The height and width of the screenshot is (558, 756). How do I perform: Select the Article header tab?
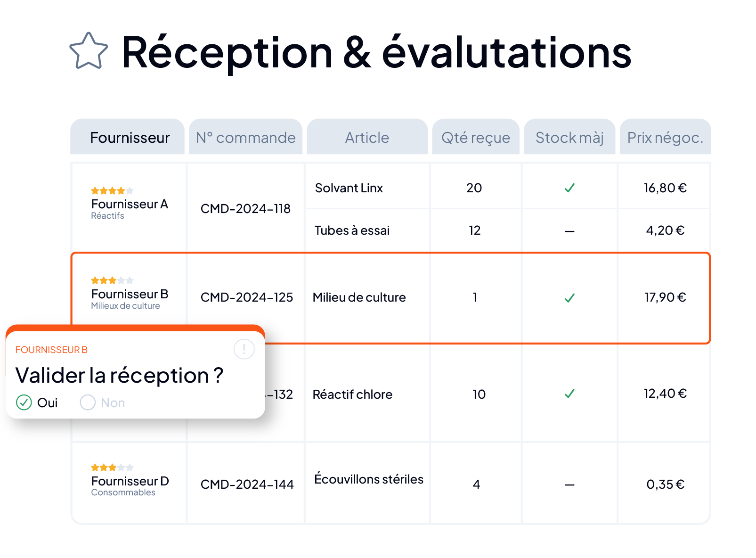[367, 137]
